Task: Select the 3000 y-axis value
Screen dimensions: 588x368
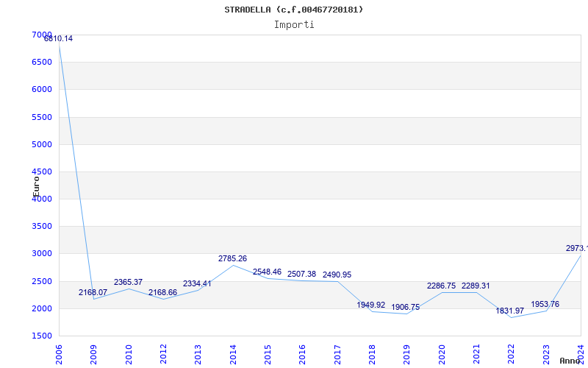Action: 42,253
